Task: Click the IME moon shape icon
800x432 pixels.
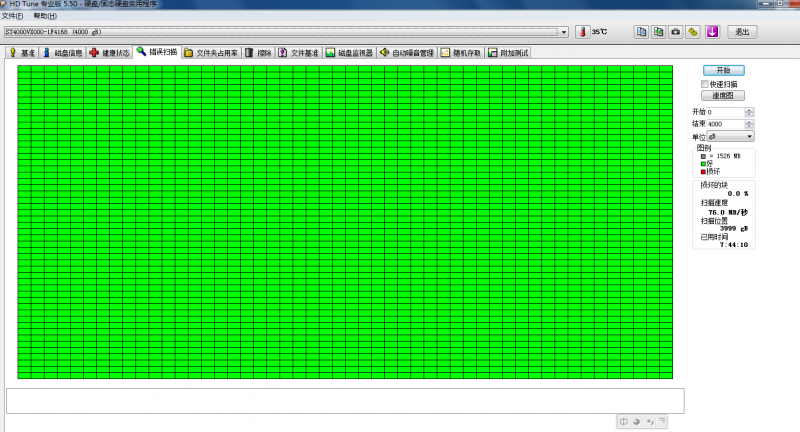Action: tap(636, 422)
